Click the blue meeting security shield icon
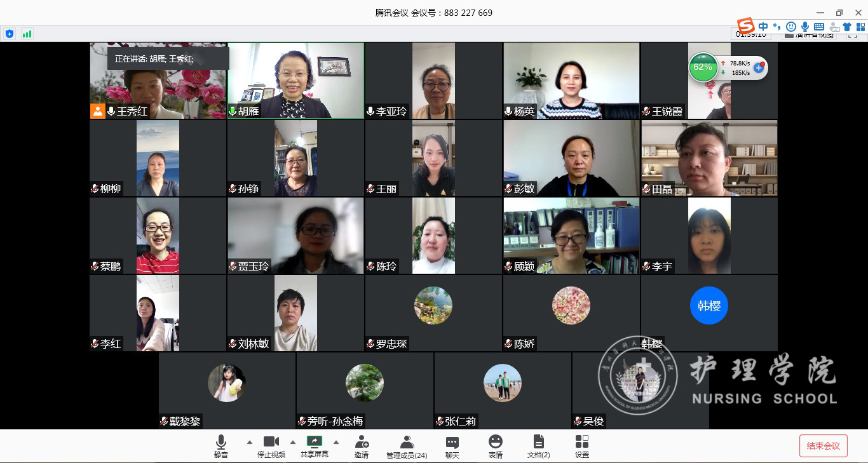Screen dimensions: 868x463 (x=9, y=34)
